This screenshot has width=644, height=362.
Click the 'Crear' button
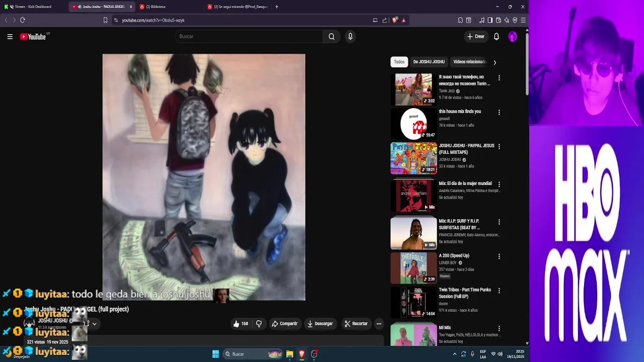[x=476, y=36]
